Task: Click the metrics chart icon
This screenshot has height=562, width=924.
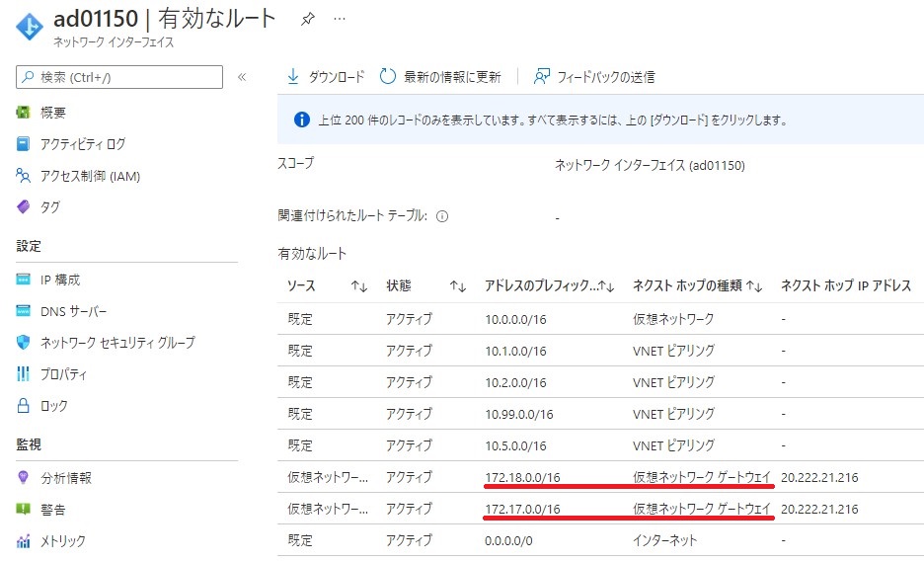Action: pos(23,541)
